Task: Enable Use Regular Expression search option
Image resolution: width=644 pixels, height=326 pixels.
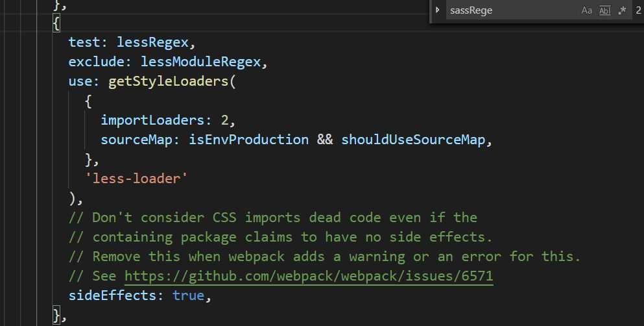Action: 623,10
